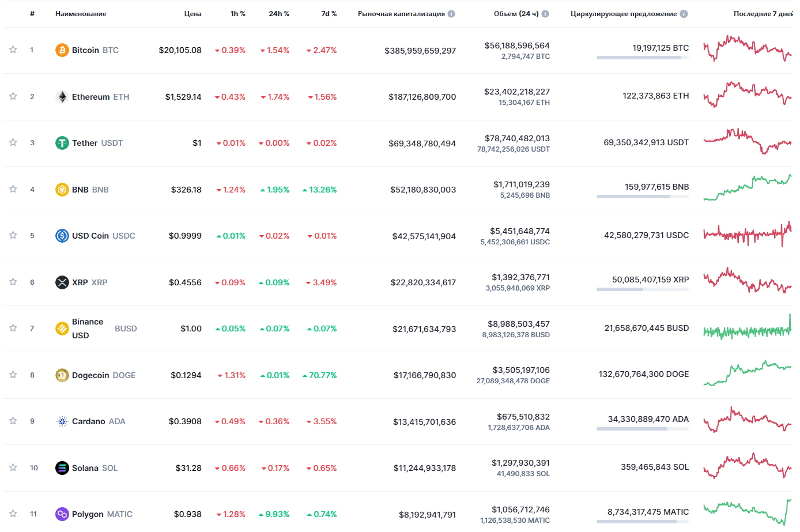This screenshot has height=532, width=800.
Task: Click BNB circulating supply progress bar
Action: pyautogui.click(x=642, y=197)
